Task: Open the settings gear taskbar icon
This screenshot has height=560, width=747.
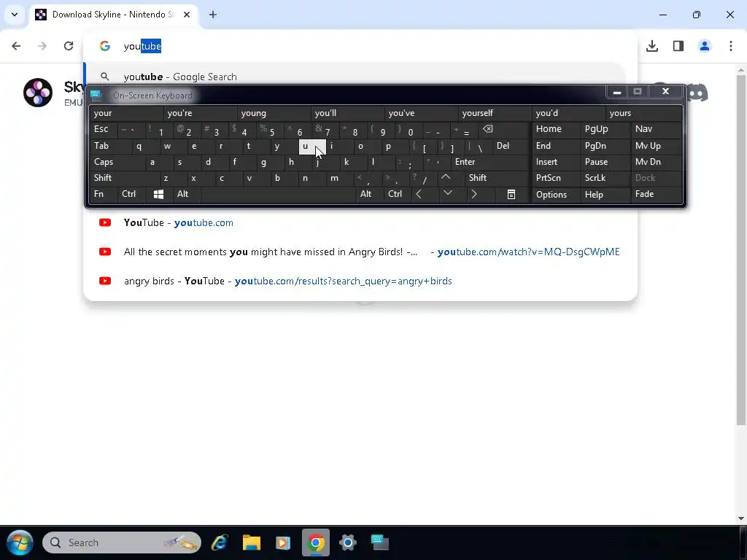Action: pos(348,542)
